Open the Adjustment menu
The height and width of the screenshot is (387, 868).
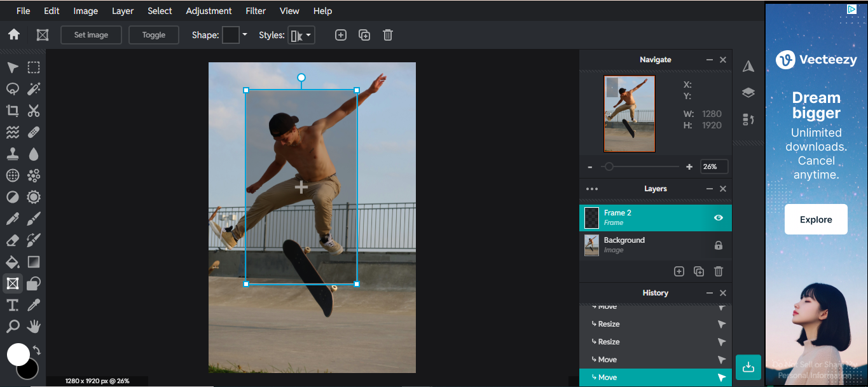coord(209,11)
